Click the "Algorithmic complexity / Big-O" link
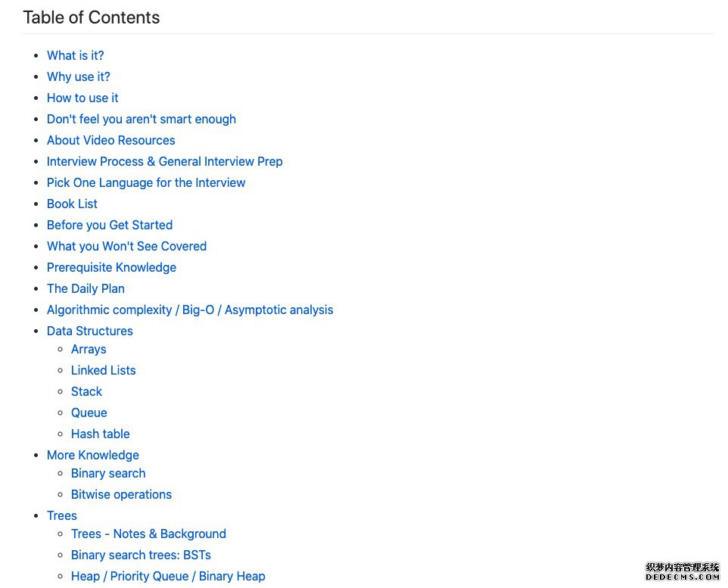 pyautogui.click(x=190, y=310)
